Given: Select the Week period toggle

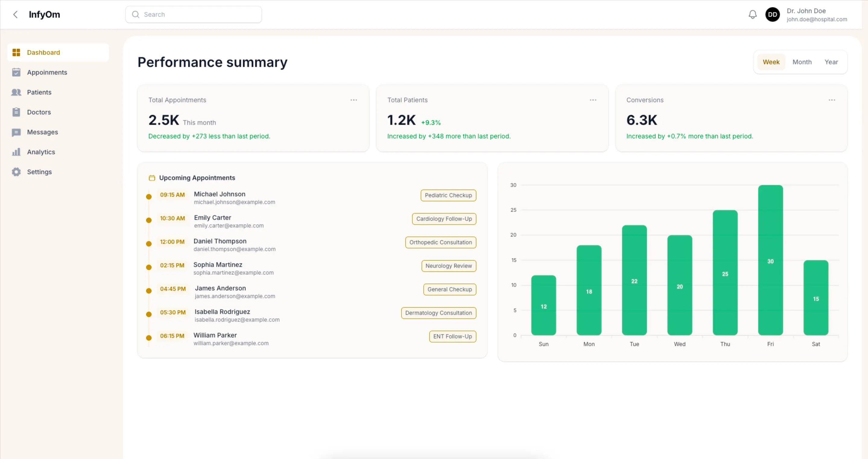Looking at the screenshot, I should pos(771,62).
